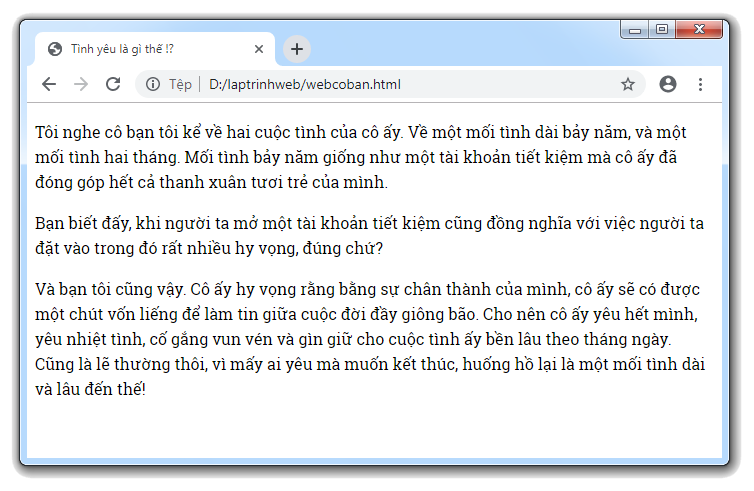Click the empty tab strip area beside the plus button
The image size is (754, 491).
(x=450, y=49)
